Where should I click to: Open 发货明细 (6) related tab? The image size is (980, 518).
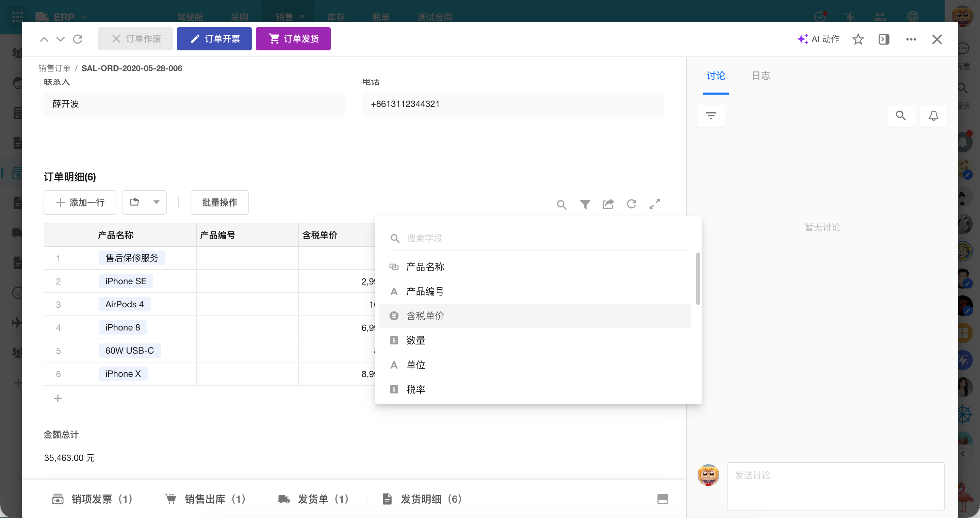pyautogui.click(x=422, y=499)
